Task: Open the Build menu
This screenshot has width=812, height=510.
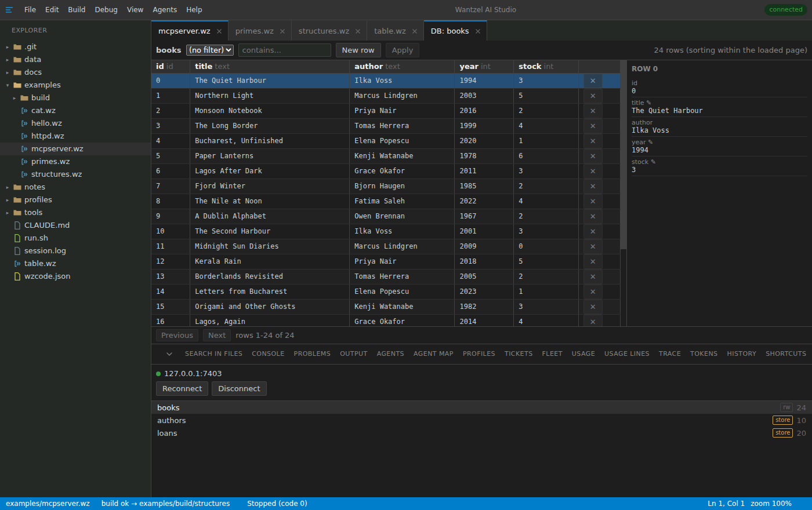Action: 77,10
